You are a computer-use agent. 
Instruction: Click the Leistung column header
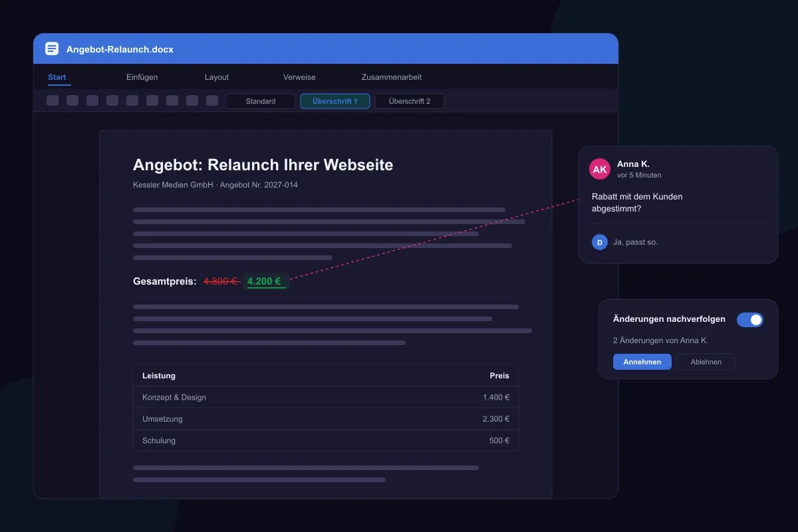coord(159,376)
